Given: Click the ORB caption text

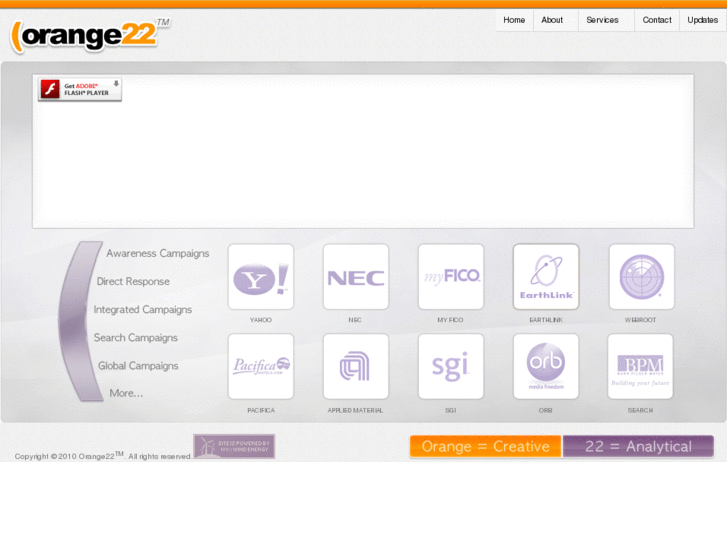Looking at the screenshot, I should point(545,410).
